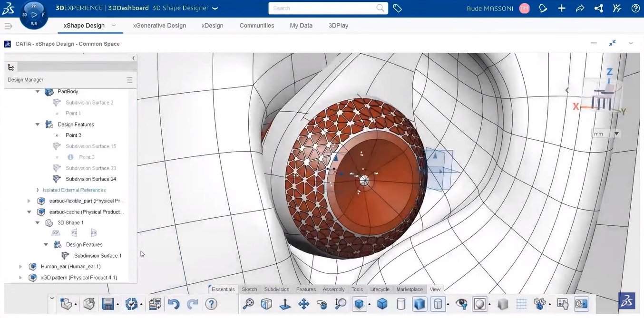Viewport: 644px width, 318px height.
Task: Activate the Pan tool icon
Action: tap(303, 303)
